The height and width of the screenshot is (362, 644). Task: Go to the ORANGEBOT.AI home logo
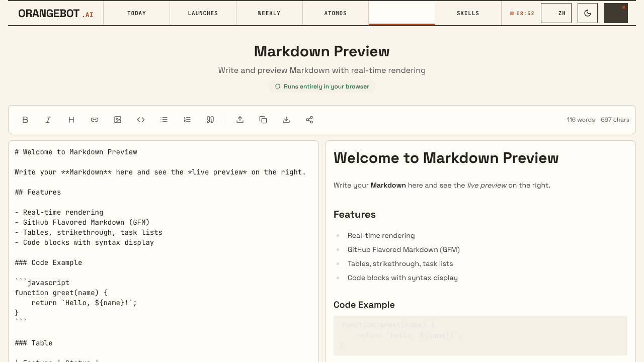point(56,14)
